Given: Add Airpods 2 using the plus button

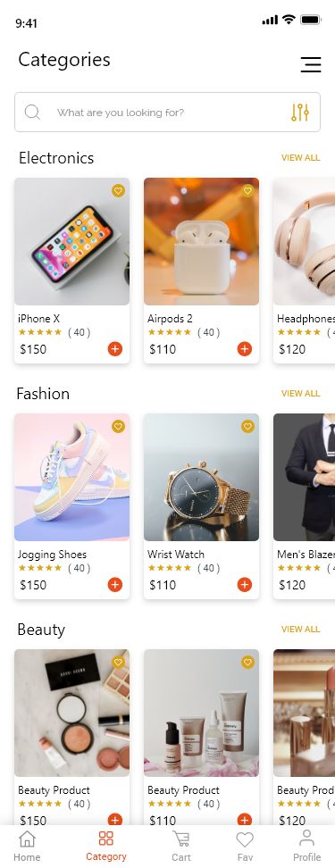Looking at the screenshot, I should 244,349.
